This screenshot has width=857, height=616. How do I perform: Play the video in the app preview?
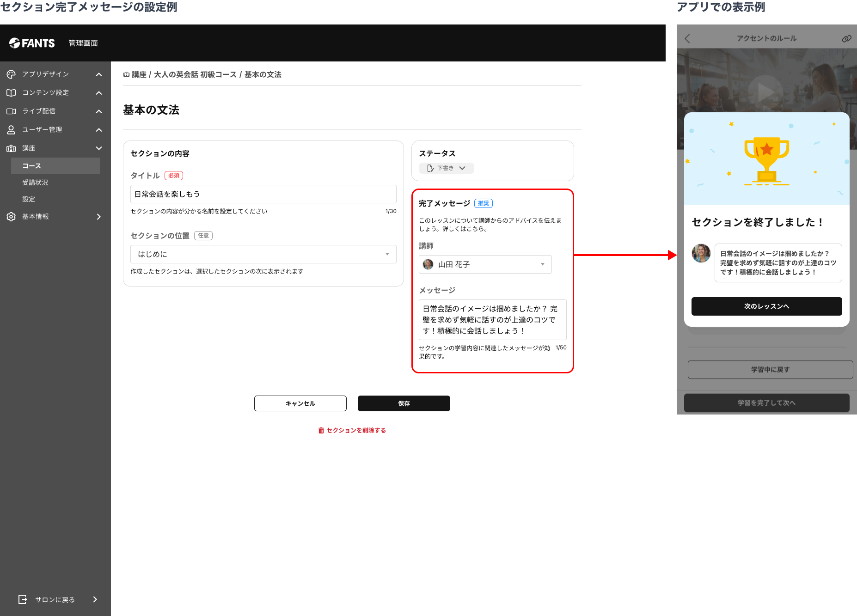tap(765, 92)
